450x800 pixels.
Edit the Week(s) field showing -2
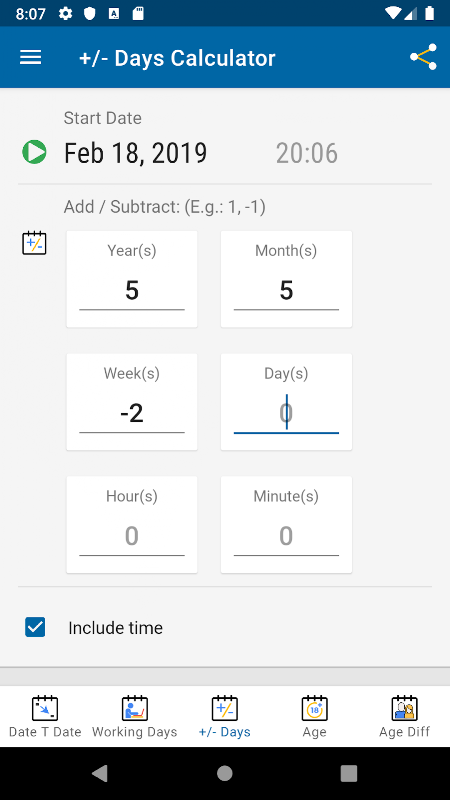pyautogui.click(x=132, y=414)
